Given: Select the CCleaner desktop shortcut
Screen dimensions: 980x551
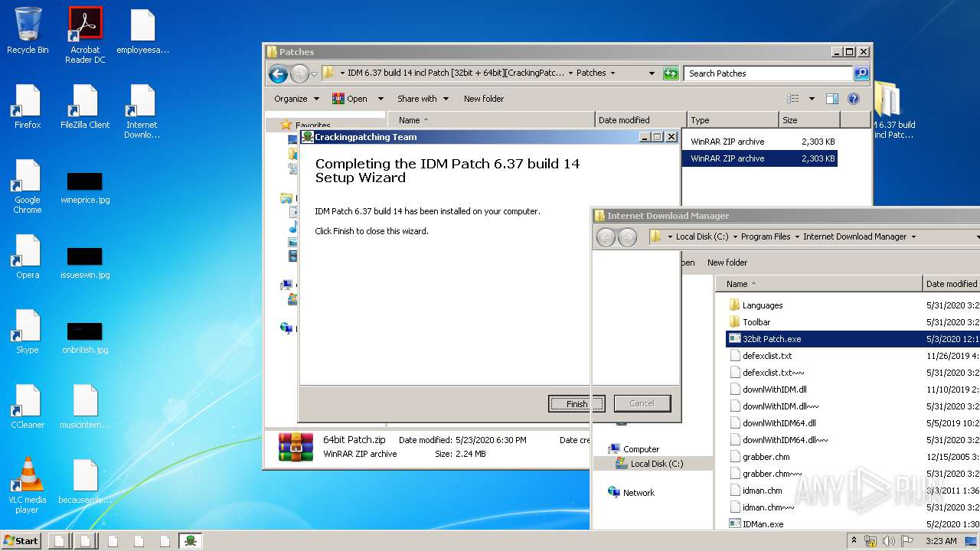Looking at the screenshot, I should pos(28,406).
